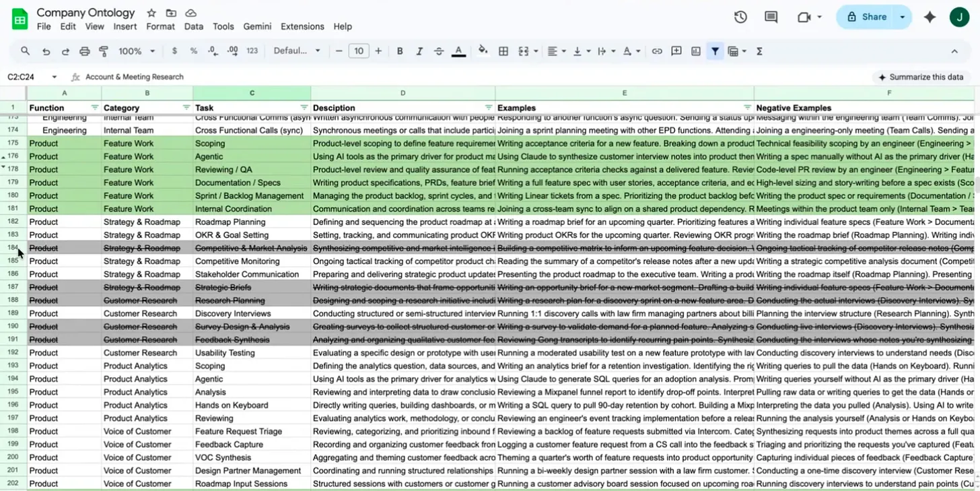980x491 pixels.
Task: Click the insert link icon
Action: coord(657,51)
